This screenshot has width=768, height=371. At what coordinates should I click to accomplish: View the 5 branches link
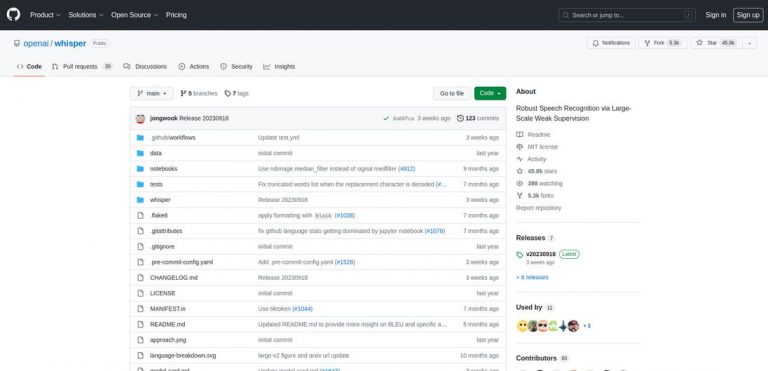(199, 94)
